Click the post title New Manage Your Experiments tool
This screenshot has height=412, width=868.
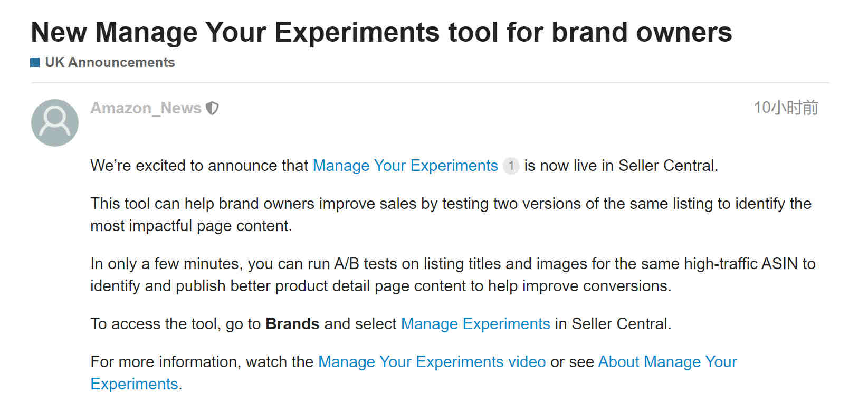(381, 32)
